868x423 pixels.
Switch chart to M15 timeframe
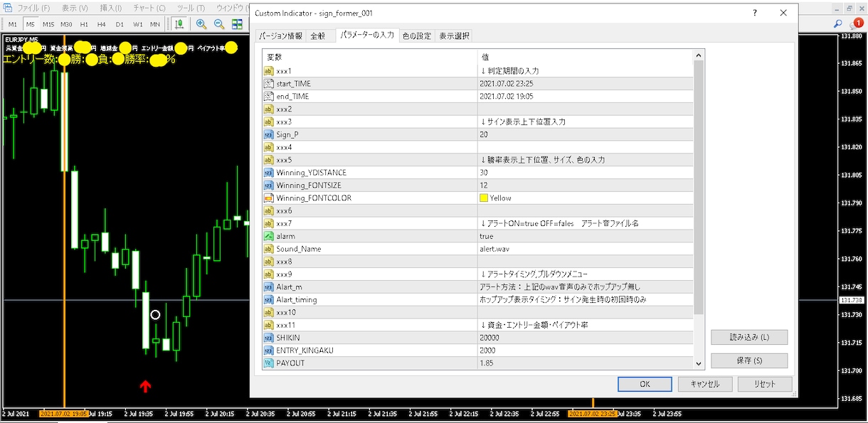point(48,24)
